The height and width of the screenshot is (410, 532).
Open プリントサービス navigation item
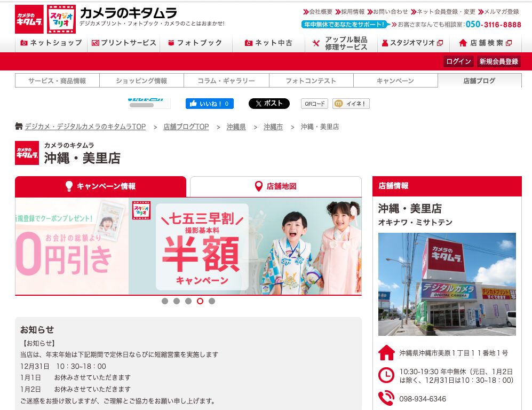click(124, 43)
